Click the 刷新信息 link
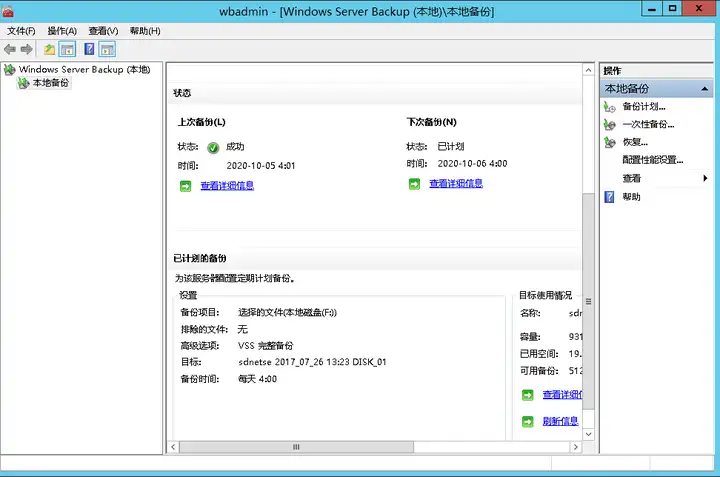The height and width of the screenshot is (477, 720). pyautogui.click(x=560, y=421)
